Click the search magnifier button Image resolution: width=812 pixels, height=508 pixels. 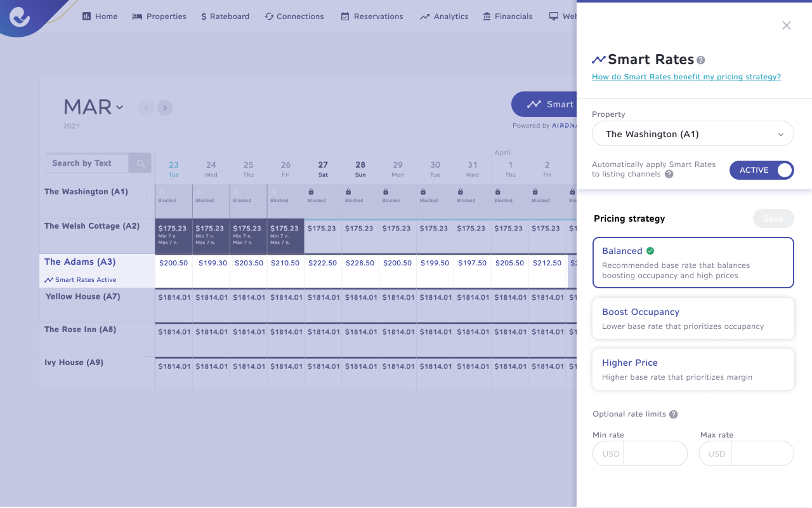140,163
